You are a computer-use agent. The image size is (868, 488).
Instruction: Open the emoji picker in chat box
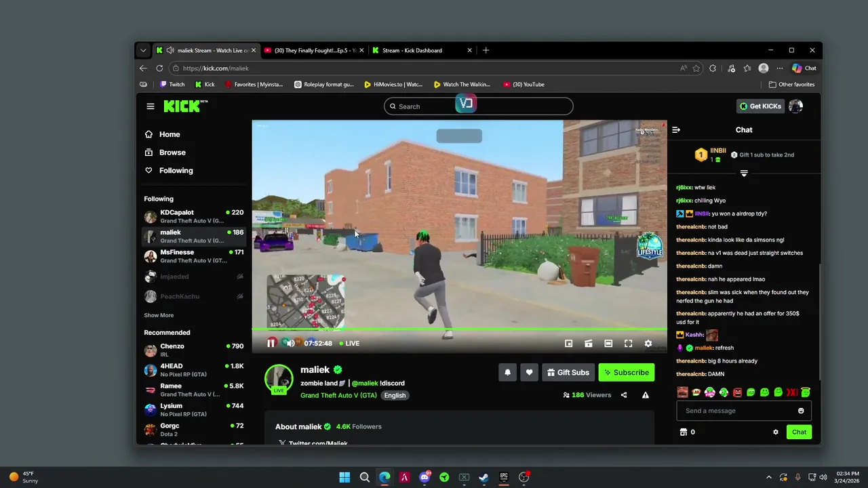[801, 411]
